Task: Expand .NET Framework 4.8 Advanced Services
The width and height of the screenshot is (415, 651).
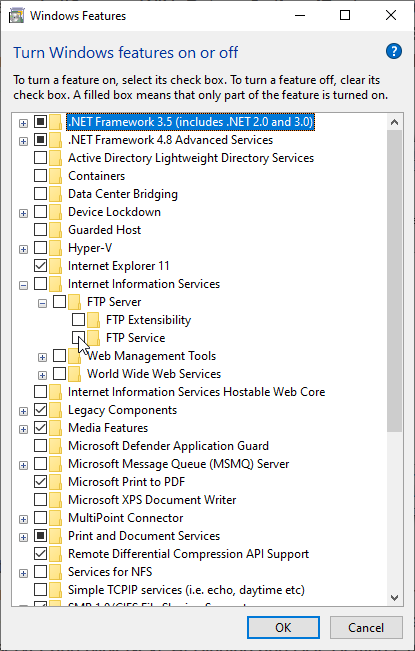Action: coord(23,141)
